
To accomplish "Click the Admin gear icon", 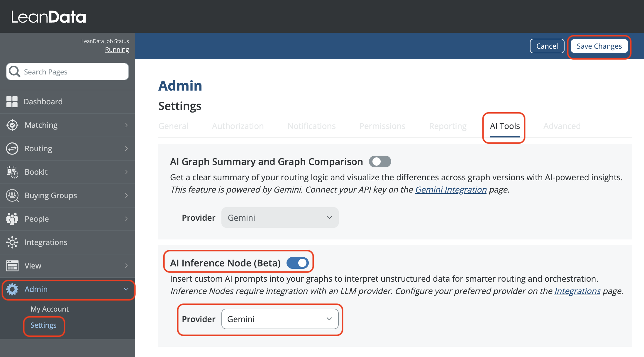I will (12, 289).
